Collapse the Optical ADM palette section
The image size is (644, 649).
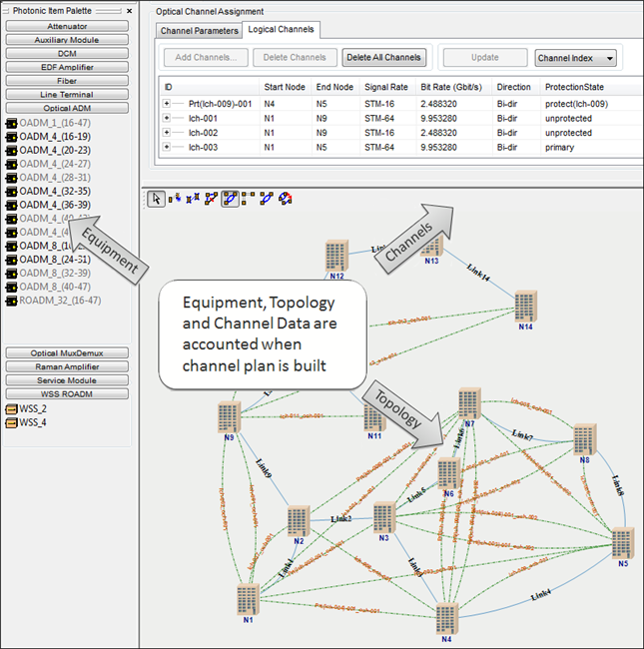[x=67, y=108]
